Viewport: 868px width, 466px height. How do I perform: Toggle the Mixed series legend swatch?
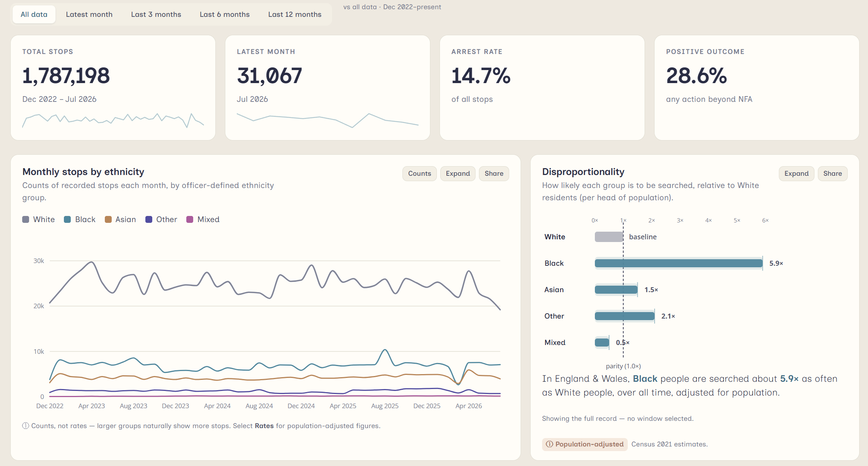[x=190, y=219]
